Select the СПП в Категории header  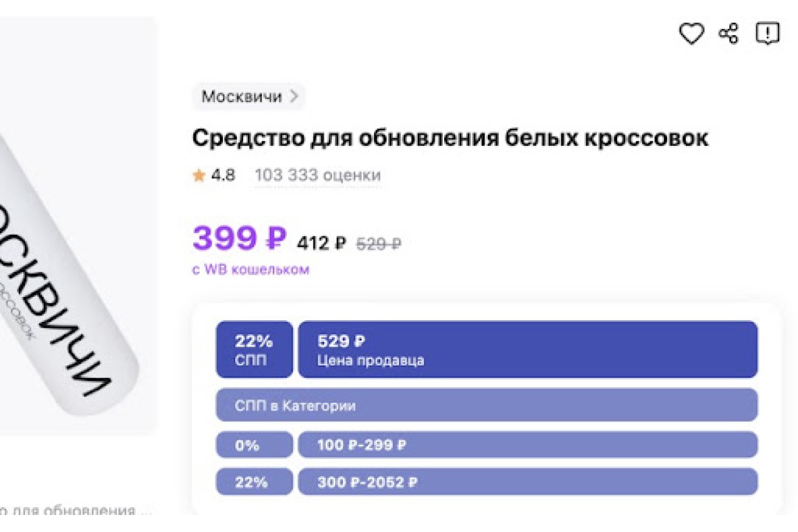(487, 405)
